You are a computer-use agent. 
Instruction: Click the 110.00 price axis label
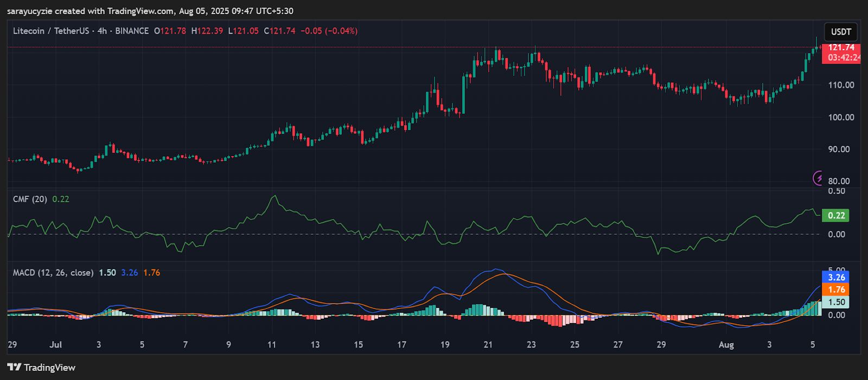point(841,85)
